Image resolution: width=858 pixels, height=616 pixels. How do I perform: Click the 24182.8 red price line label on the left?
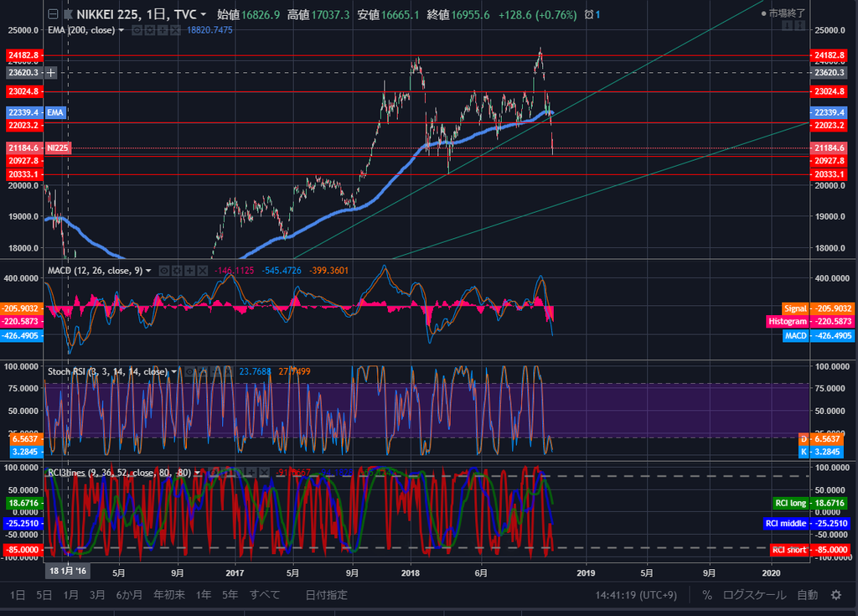24,54
